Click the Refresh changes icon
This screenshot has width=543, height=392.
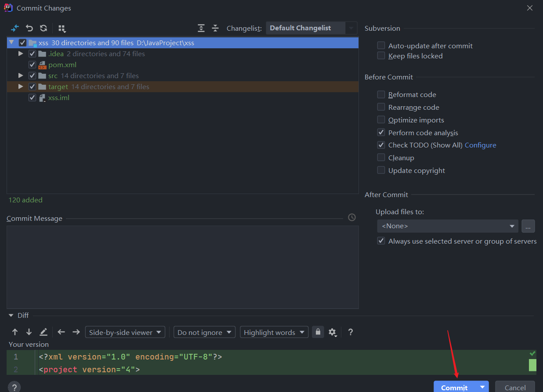click(43, 28)
